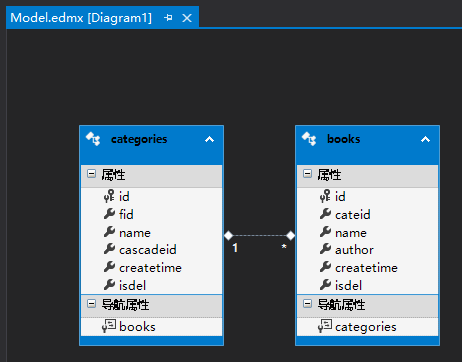Collapse 导航属性 section in books entity
Viewport: 462px width, 362px height.
pyautogui.click(x=307, y=304)
